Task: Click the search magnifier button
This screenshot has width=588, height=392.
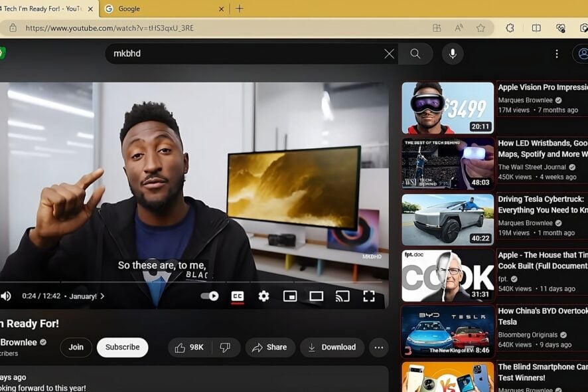Action: pos(415,54)
